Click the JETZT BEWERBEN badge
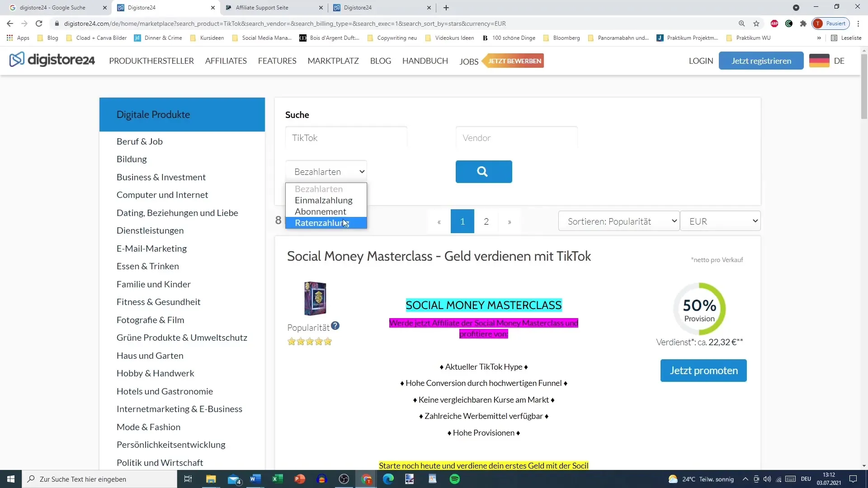The width and height of the screenshot is (868, 488). (x=514, y=61)
